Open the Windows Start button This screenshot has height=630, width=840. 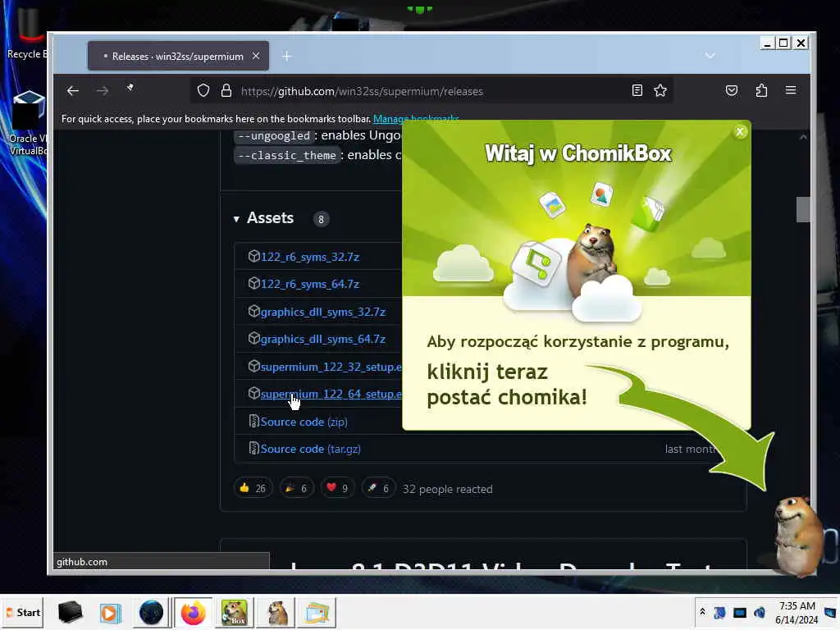tap(24, 612)
